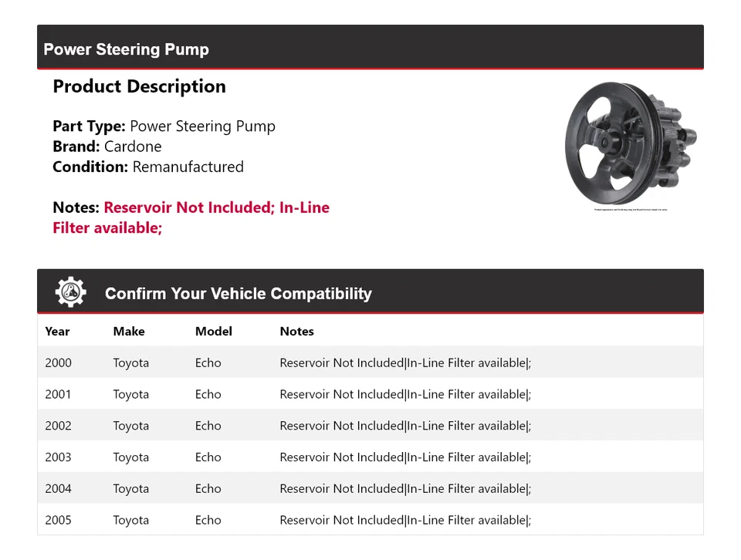This screenshot has width=741, height=560.
Task: Click the small caption under the pump image
Action: 631,210
